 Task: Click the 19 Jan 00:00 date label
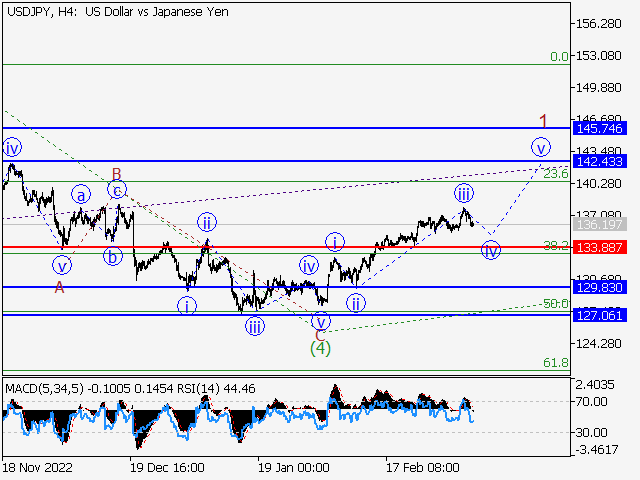click(293, 467)
